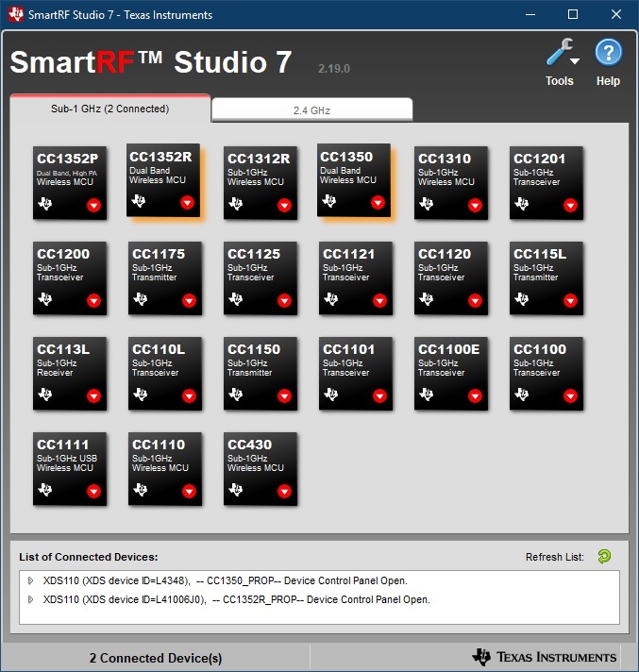Select the CC1100E Transceiver tile
Screen dimensions: 639x672
pos(451,374)
